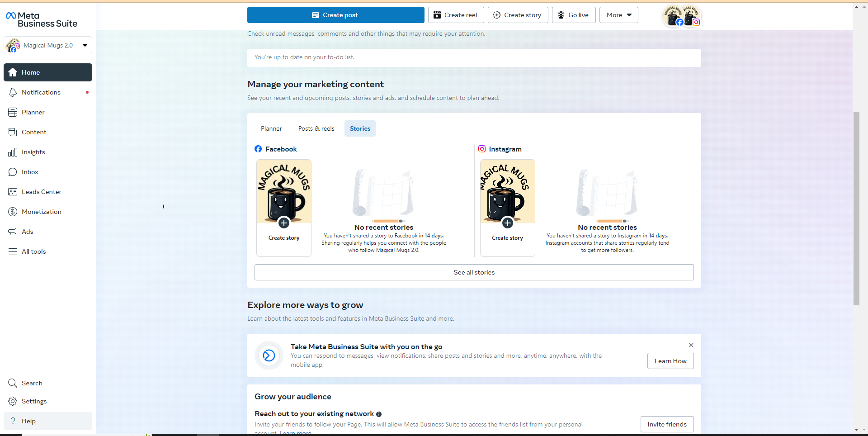The height and width of the screenshot is (436, 868).
Task: Open Inbox in the sidebar
Action: 48,172
